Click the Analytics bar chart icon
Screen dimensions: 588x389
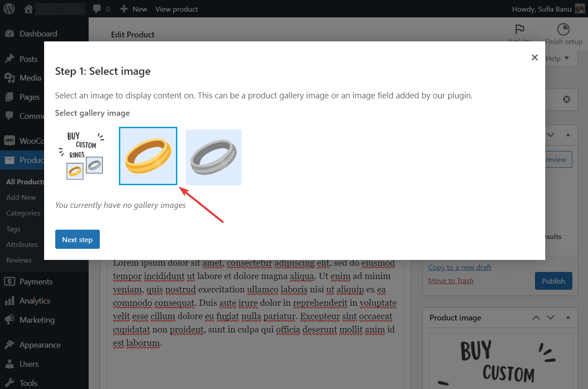coord(10,301)
